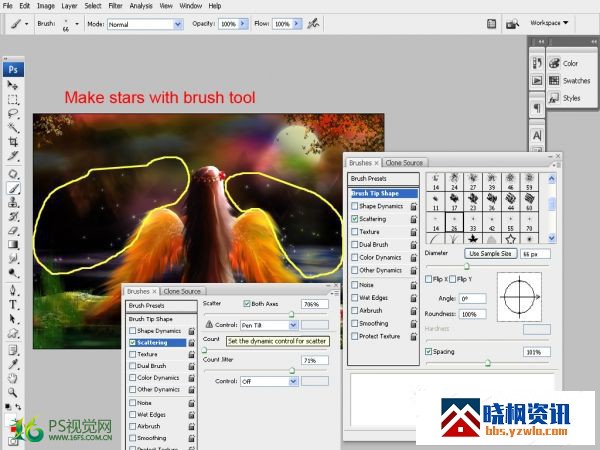This screenshot has height=450, width=600.
Task: Open the Workspace dropdown
Action: (x=549, y=23)
